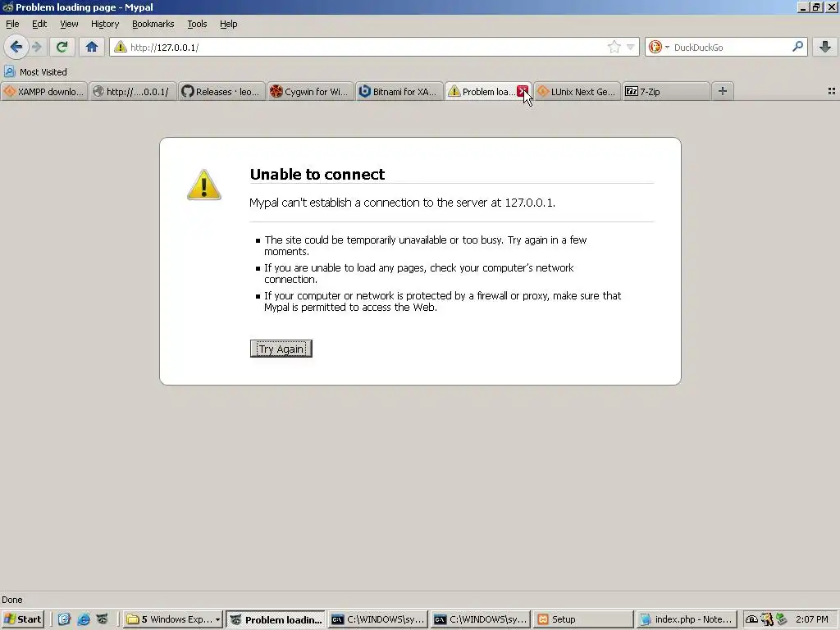Open the Windows Start menu
840x630 pixels.
click(22, 619)
